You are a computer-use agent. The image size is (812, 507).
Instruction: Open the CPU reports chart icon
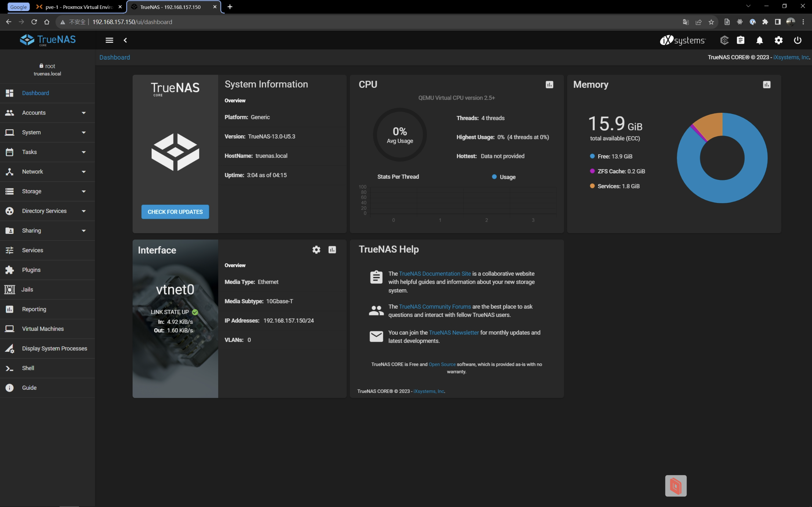coord(549,84)
